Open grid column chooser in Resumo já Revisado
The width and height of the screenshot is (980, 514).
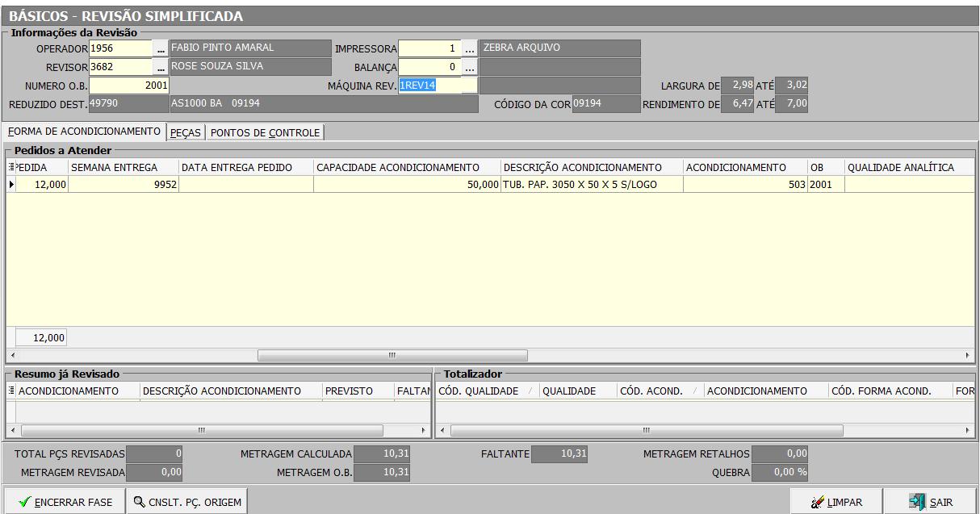(x=11, y=391)
